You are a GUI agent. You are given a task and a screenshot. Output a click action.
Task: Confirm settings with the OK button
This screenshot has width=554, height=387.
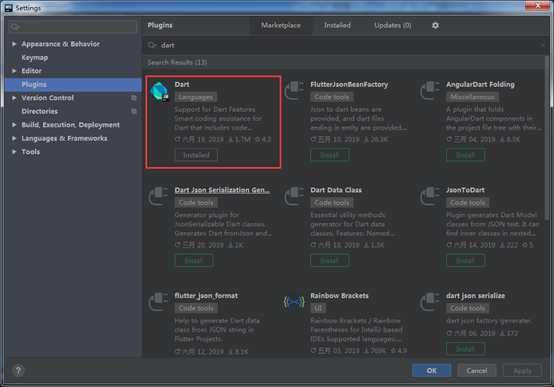[431, 370]
